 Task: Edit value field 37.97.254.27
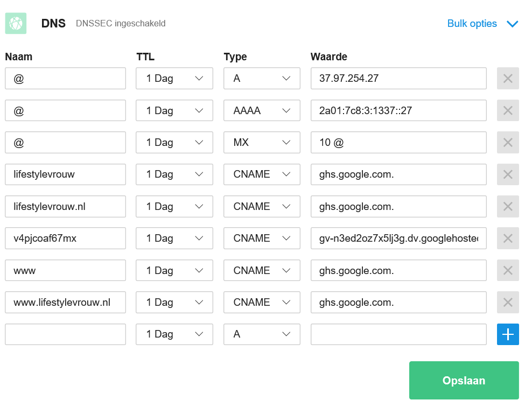(398, 79)
